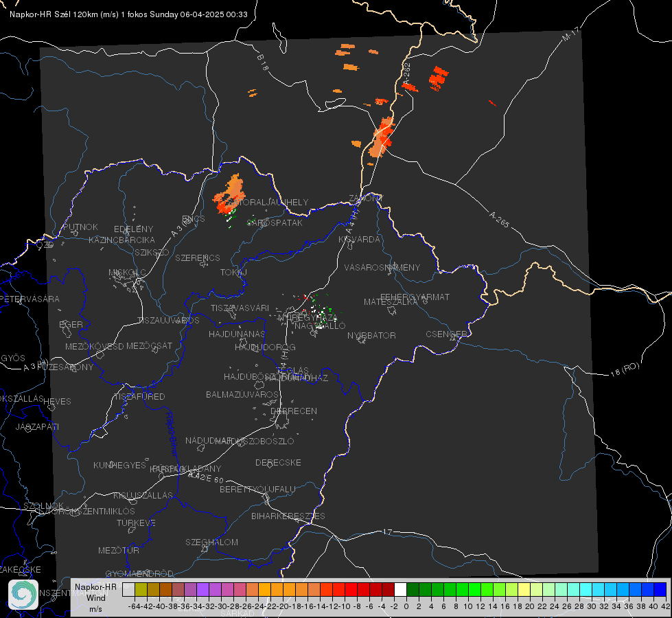Click the DEBRECEN city label
This screenshot has height=618, width=672.
[294, 411]
